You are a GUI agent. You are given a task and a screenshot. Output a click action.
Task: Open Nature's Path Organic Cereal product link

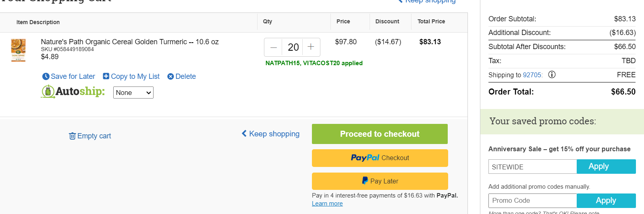click(x=130, y=42)
